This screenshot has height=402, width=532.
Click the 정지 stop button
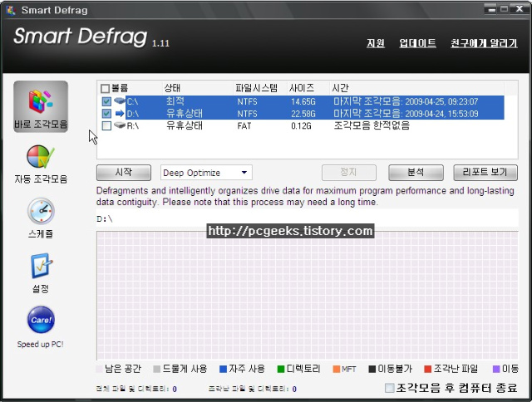[349, 173]
